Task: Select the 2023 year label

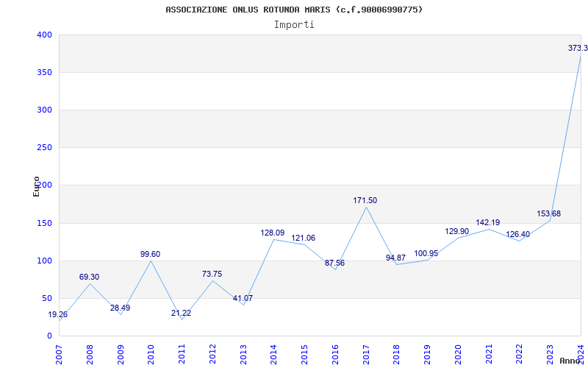Action: (550, 355)
